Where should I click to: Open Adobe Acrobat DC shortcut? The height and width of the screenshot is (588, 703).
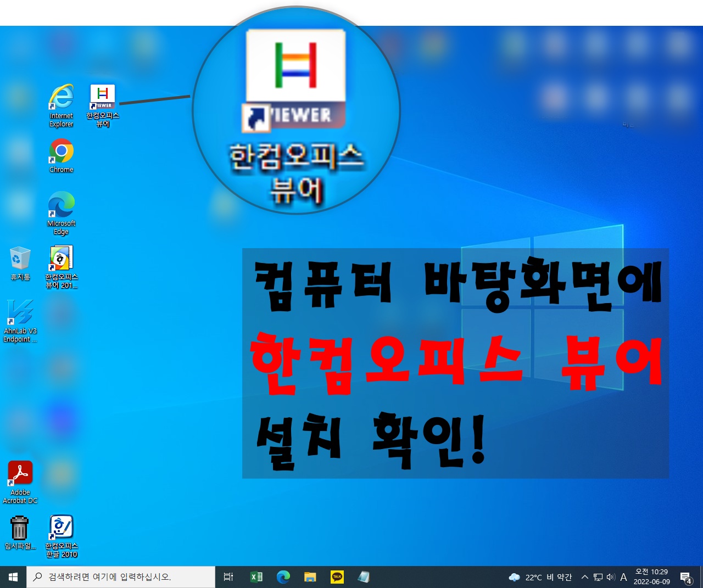click(x=20, y=482)
